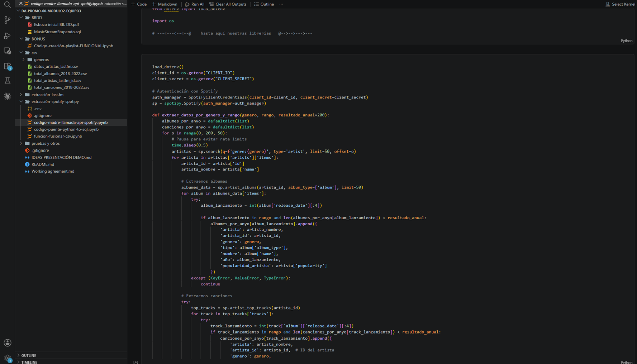Place cursor on the load_dotenv() line

[168, 67]
